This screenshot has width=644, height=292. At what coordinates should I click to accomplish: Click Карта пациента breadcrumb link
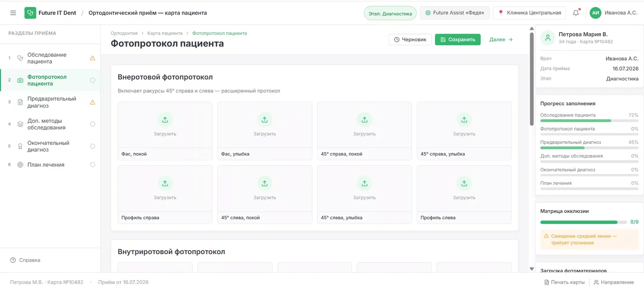165,33
